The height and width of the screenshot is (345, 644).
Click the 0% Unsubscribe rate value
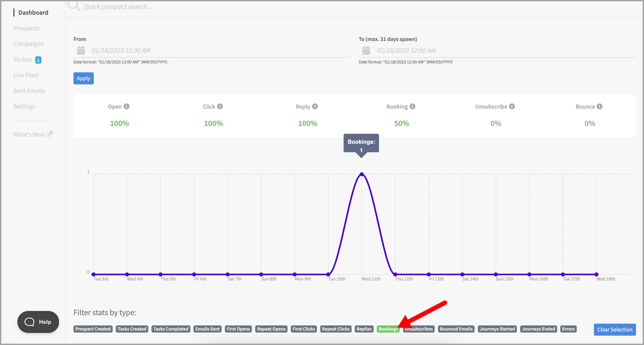click(x=496, y=123)
